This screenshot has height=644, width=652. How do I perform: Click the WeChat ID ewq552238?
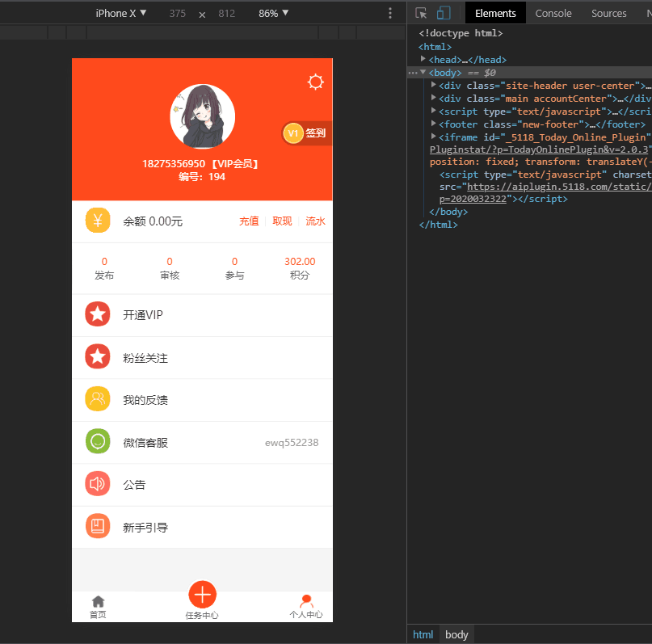(292, 443)
